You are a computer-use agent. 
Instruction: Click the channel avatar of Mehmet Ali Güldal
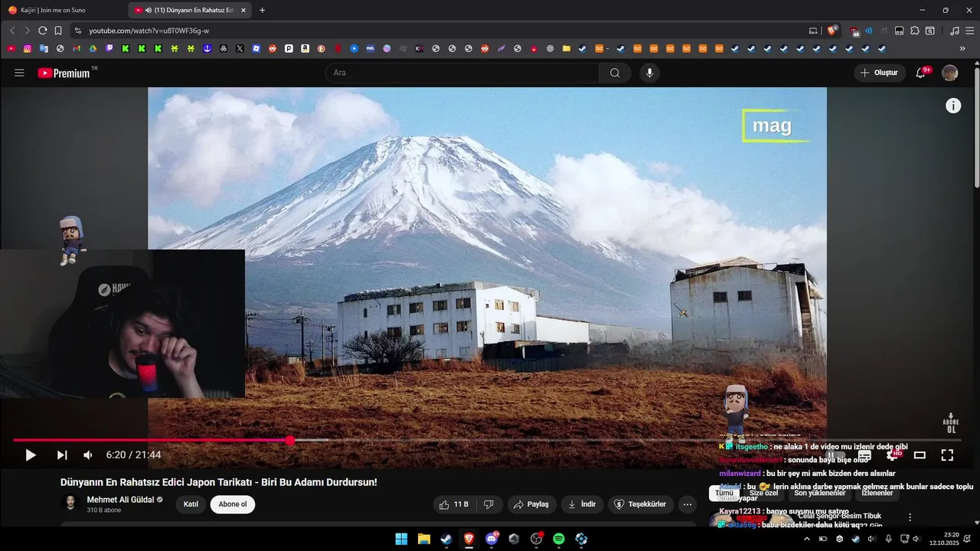click(70, 504)
